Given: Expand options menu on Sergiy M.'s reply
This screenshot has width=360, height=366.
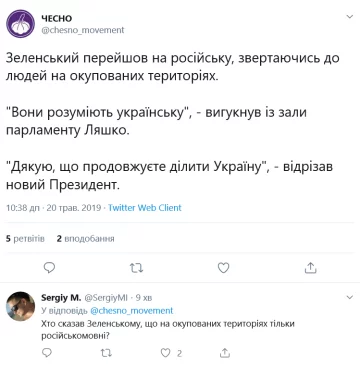Looking at the screenshot, I should pos(349,297).
